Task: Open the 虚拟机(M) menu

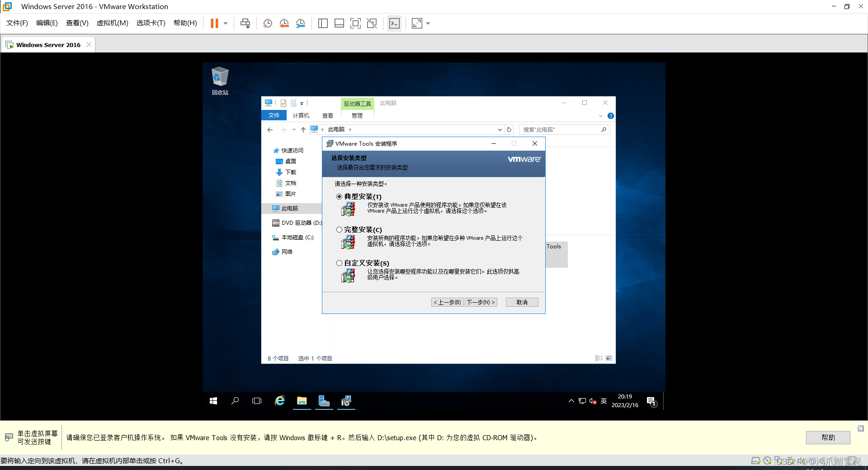Action: coord(113,23)
